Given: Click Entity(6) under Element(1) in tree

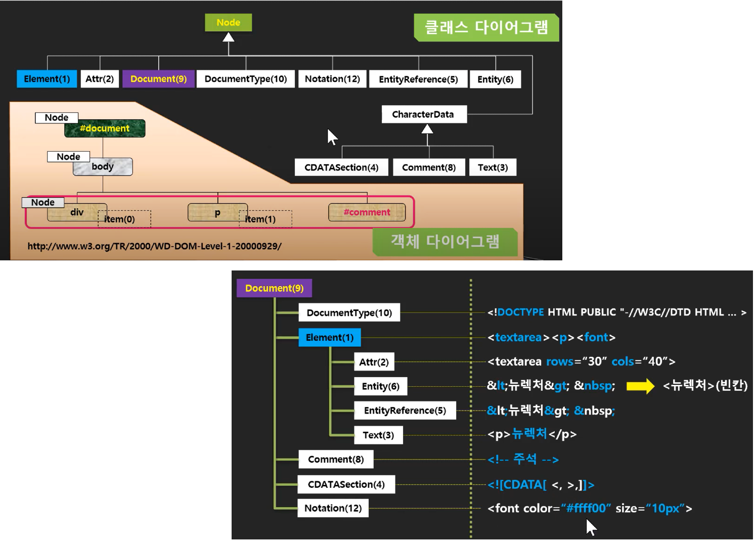Looking at the screenshot, I should click(381, 386).
